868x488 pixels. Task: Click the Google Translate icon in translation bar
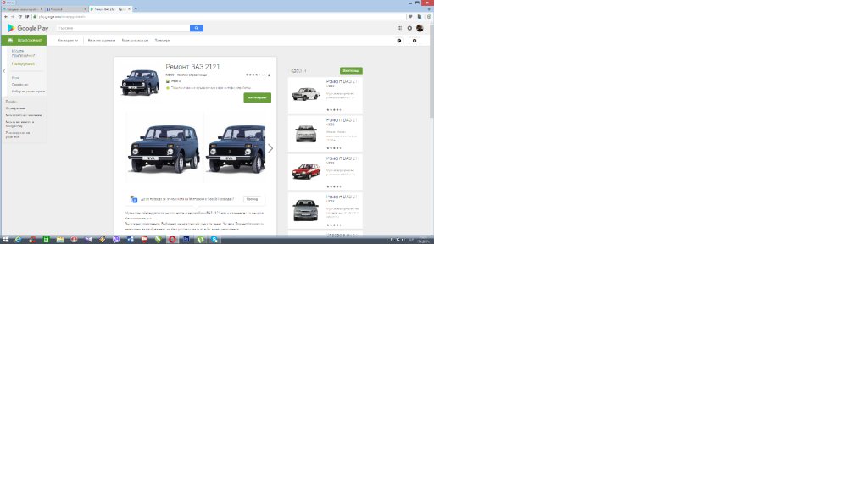pos(133,199)
